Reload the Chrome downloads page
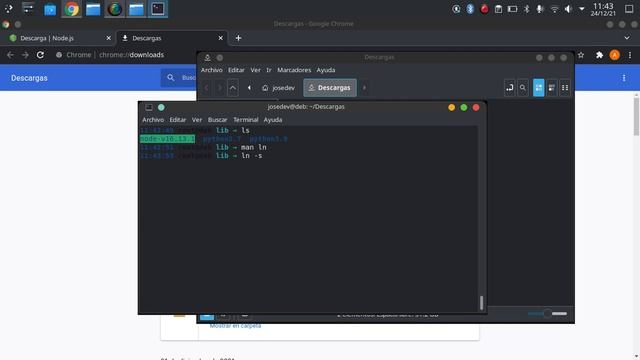This screenshot has width=640, height=360. pos(40,55)
